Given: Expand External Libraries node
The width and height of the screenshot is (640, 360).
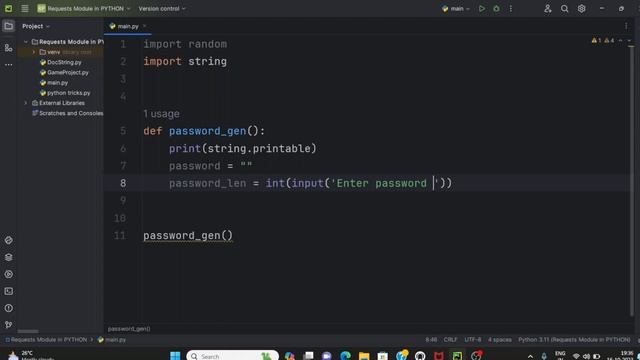Looking at the screenshot, I should point(26,103).
